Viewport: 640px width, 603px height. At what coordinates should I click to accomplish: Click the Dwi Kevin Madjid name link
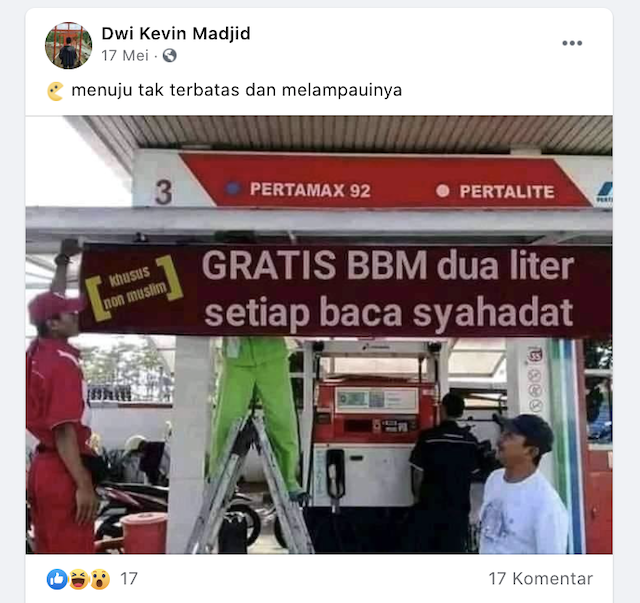(x=176, y=33)
